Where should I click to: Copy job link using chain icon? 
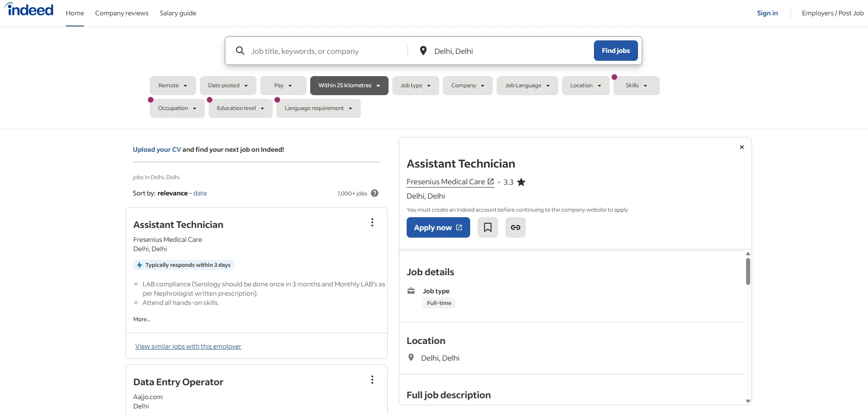click(x=515, y=227)
